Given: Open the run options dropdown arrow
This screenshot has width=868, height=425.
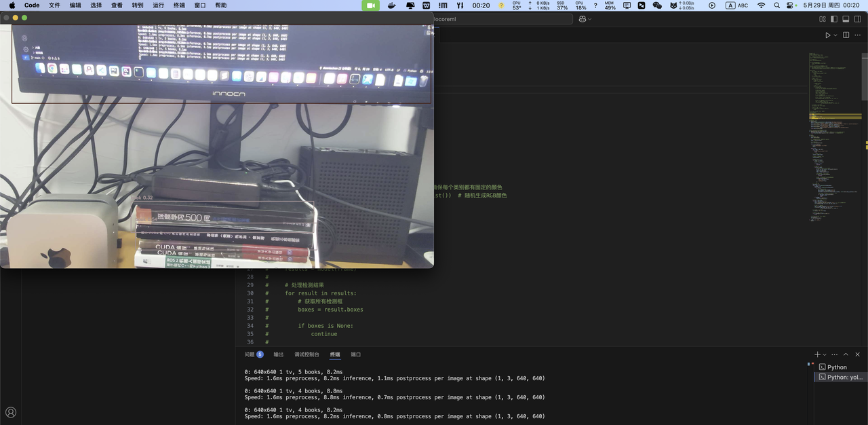Looking at the screenshot, I should tap(835, 35).
